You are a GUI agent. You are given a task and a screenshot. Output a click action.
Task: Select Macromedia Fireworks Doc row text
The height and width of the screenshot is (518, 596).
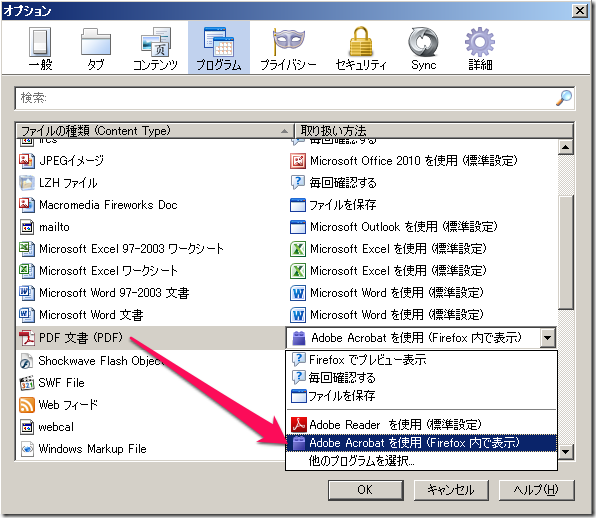pos(108,205)
